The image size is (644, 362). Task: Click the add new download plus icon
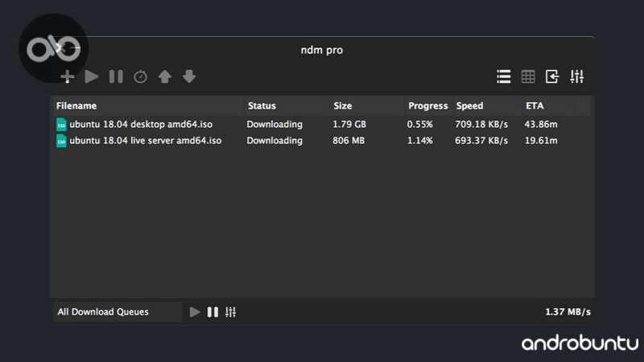click(68, 76)
